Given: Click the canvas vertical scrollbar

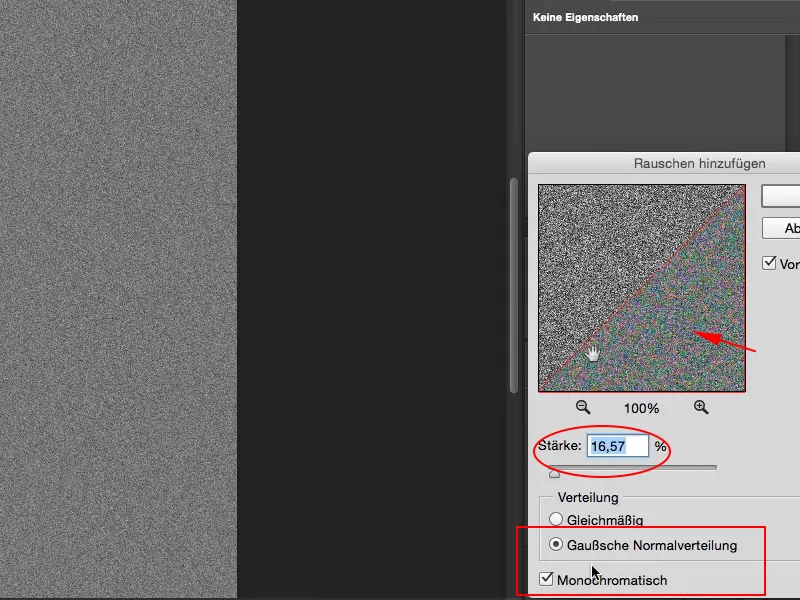Looking at the screenshot, I should (x=514, y=286).
